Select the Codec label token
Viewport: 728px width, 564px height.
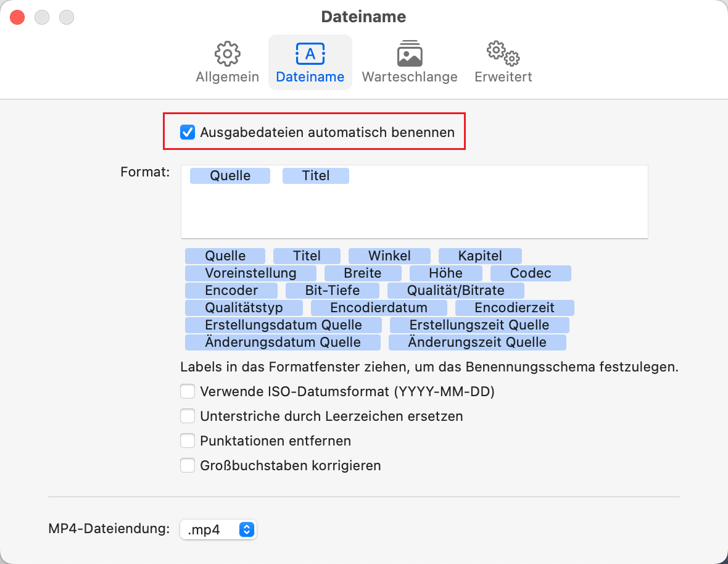(x=531, y=273)
